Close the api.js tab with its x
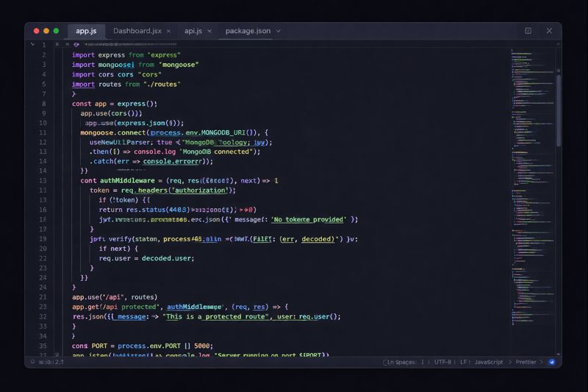The width and height of the screenshot is (588, 392). click(209, 31)
